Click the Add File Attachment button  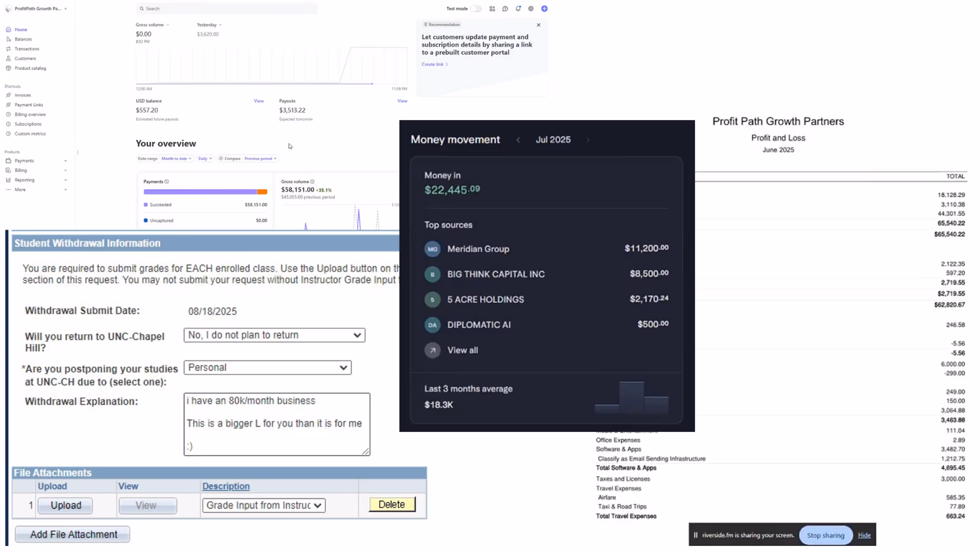point(72,534)
